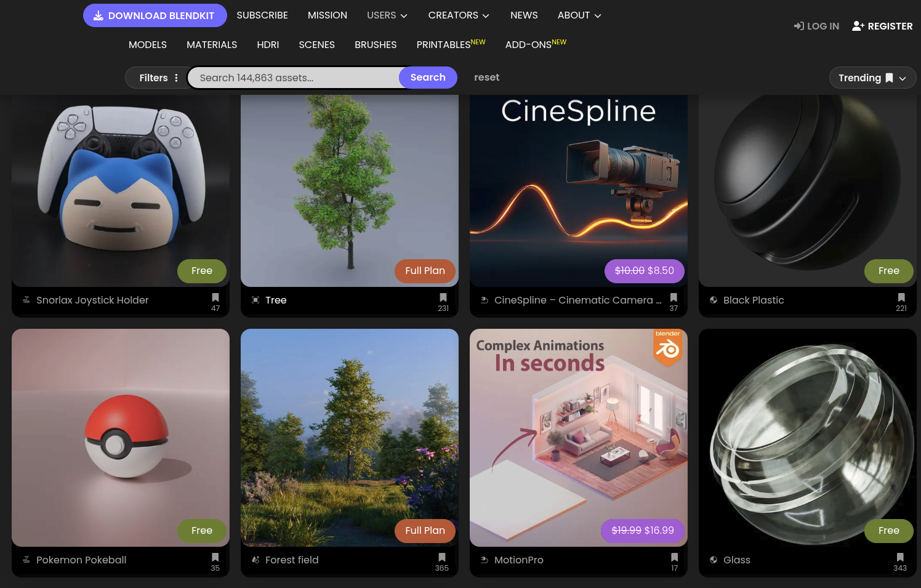Open the Mission page
Viewport: 921px width, 588px height.
pyautogui.click(x=328, y=15)
